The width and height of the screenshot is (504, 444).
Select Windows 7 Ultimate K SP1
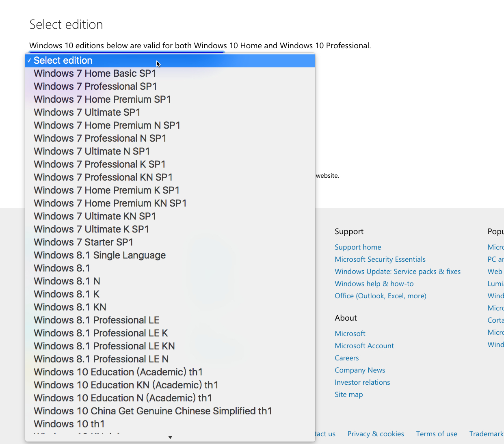coord(170,229)
